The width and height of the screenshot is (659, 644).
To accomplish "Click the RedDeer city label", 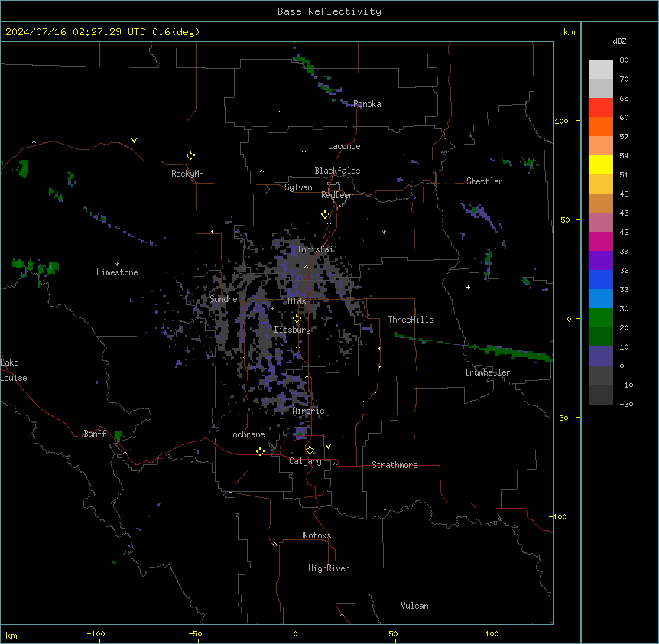I will 336,195.
